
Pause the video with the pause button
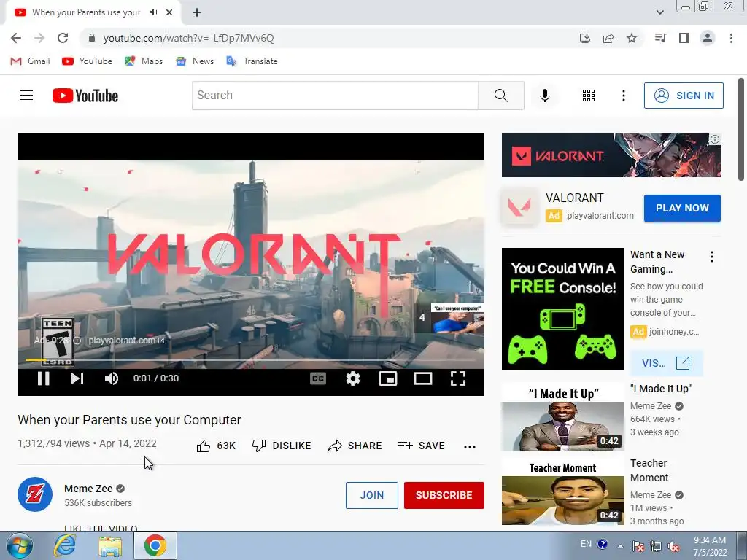tap(43, 378)
